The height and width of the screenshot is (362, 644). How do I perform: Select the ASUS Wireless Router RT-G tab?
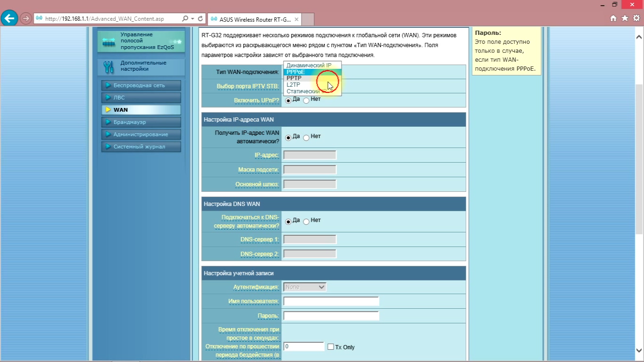[254, 19]
